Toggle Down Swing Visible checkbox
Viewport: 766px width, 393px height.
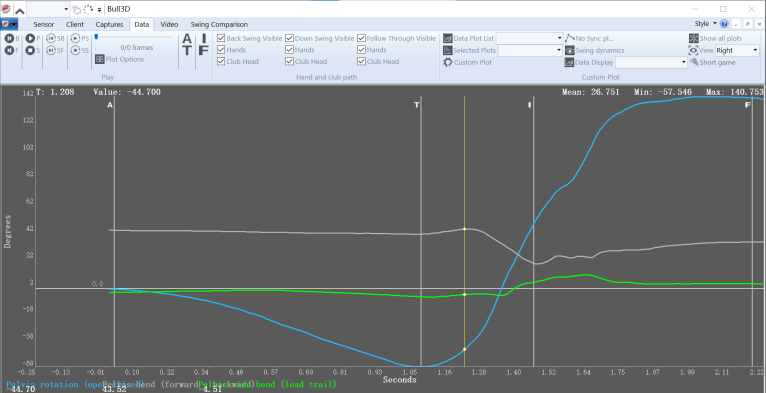coord(289,38)
